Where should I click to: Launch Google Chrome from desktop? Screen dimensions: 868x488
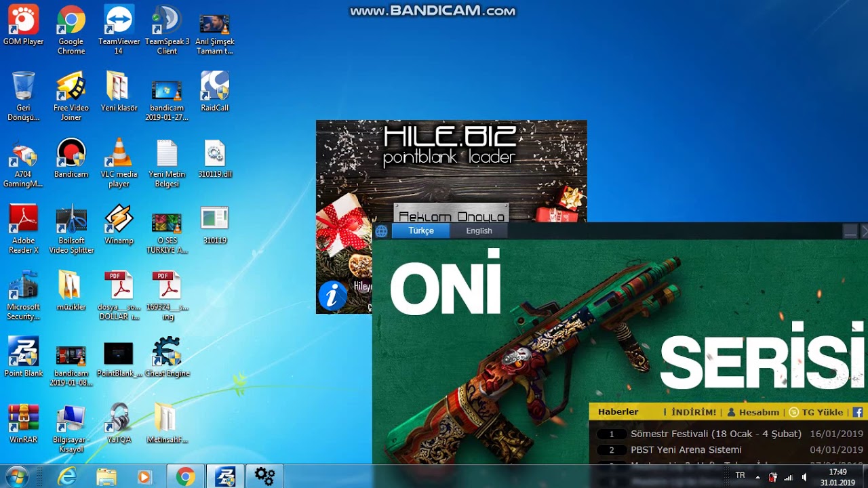coord(71,30)
